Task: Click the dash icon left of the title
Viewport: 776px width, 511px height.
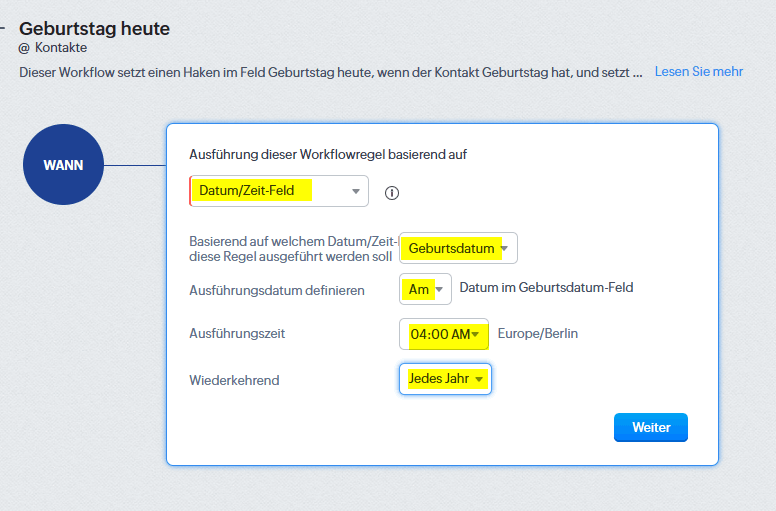Action: point(2,29)
